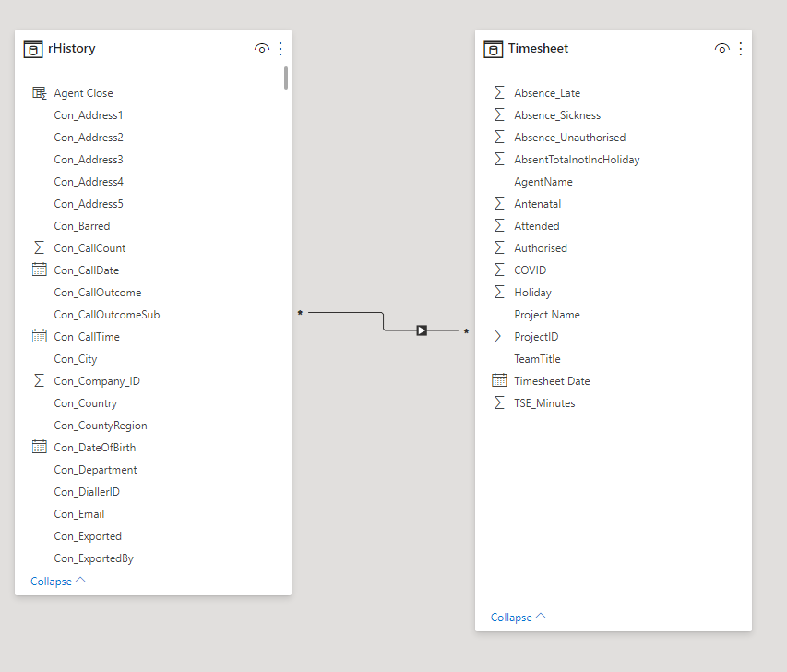The height and width of the screenshot is (672, 787).
Task: Click the rHistory field list scrollbar
Action: pyautogui.click(x=286, y=78)
